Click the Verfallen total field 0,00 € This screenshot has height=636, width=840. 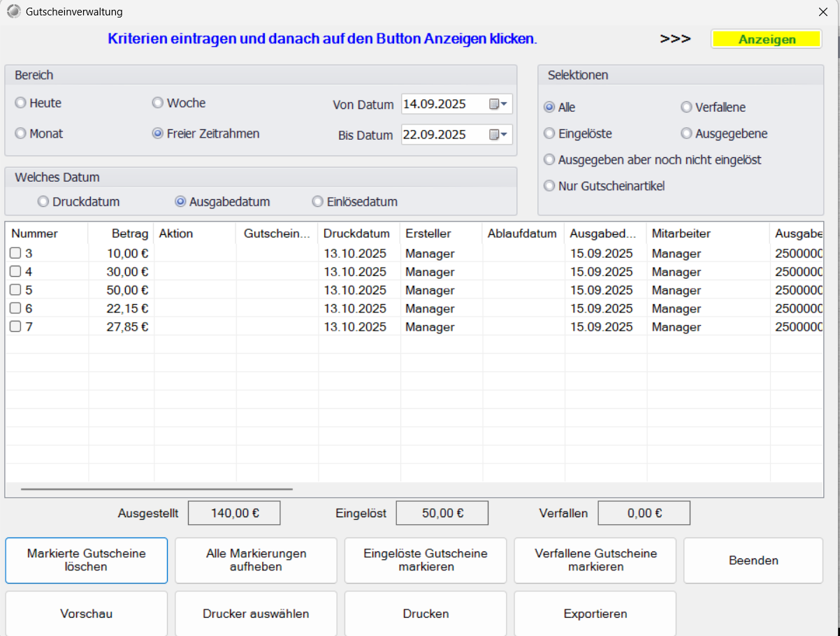coord(644,513)
